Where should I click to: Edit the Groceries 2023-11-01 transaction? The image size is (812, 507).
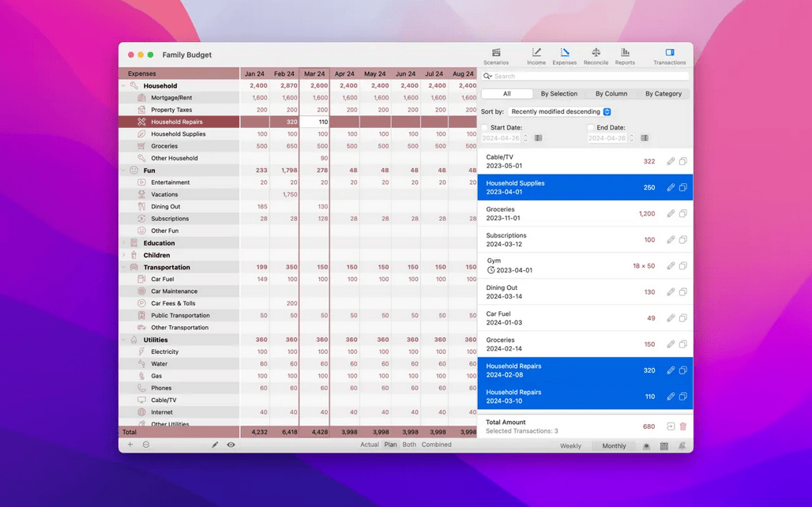(x=671, y=213)
